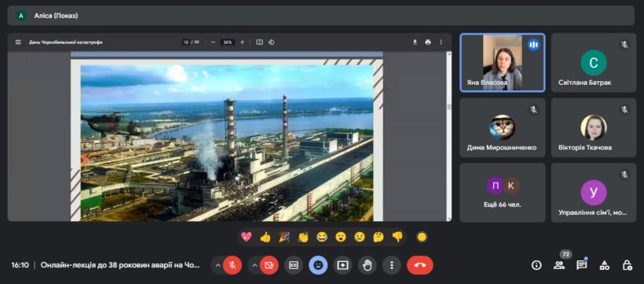This screenshot has width=644, height=284.
Task: Open the PDF viewer sidebar menu
Action: coord(18,42)
